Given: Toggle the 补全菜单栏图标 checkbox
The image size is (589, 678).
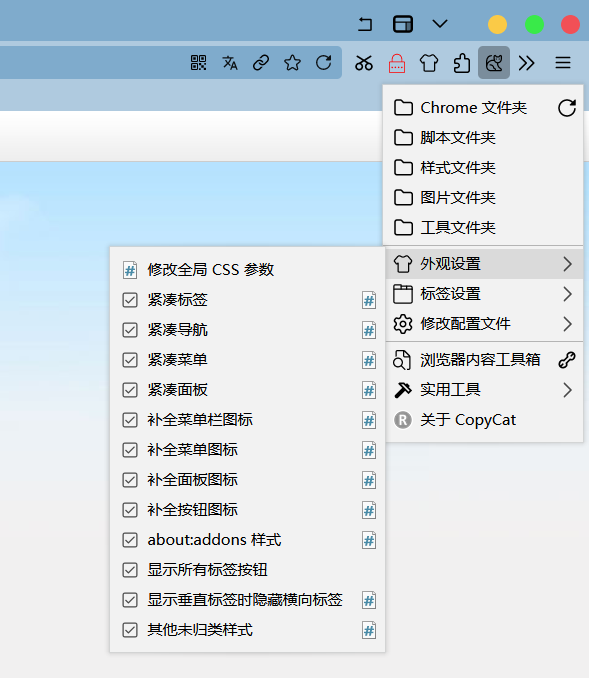Looking at the screenshot, I should coord(130,420).
